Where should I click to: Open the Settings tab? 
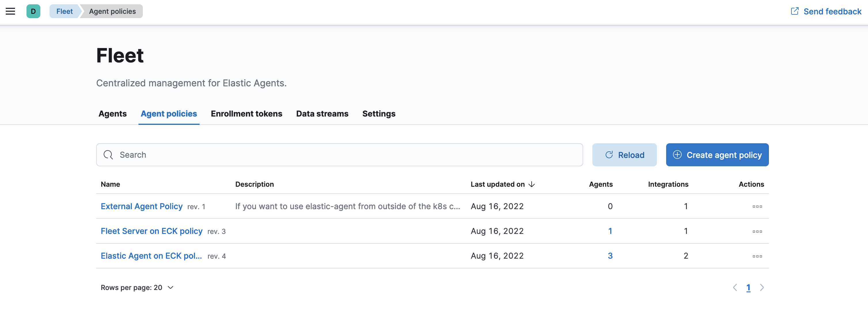click(x=378, y=114)
